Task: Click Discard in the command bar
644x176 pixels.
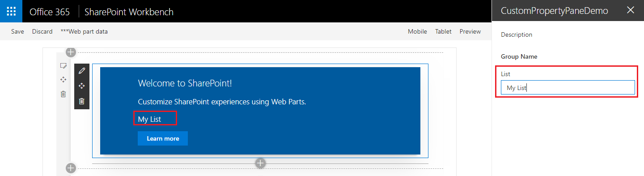Action: point(42,31)
